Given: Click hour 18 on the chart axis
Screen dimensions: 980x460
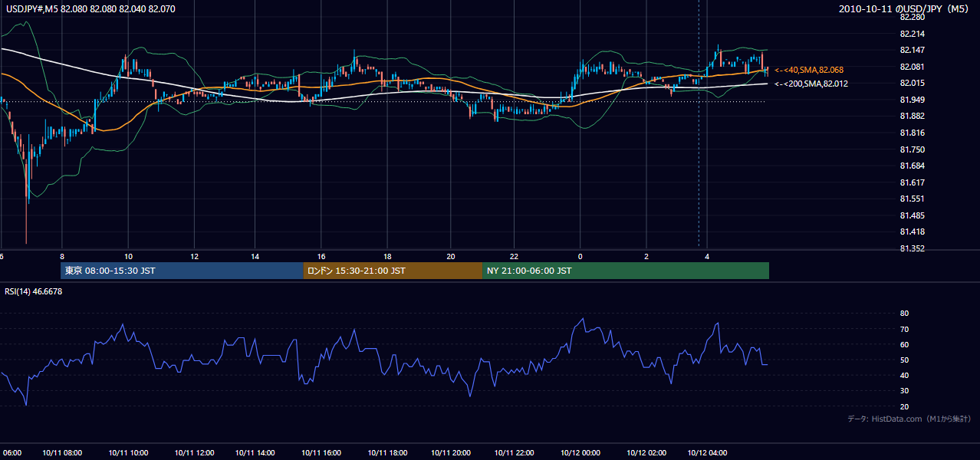Looking at the screenshot, I should (x=387, y=256).
